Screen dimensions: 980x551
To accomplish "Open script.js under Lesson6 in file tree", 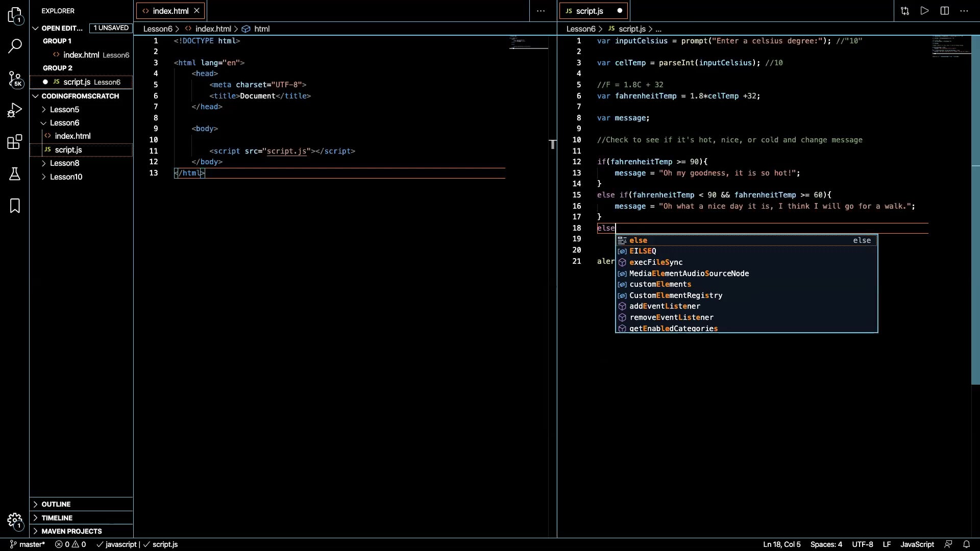I will coord(68,150).
